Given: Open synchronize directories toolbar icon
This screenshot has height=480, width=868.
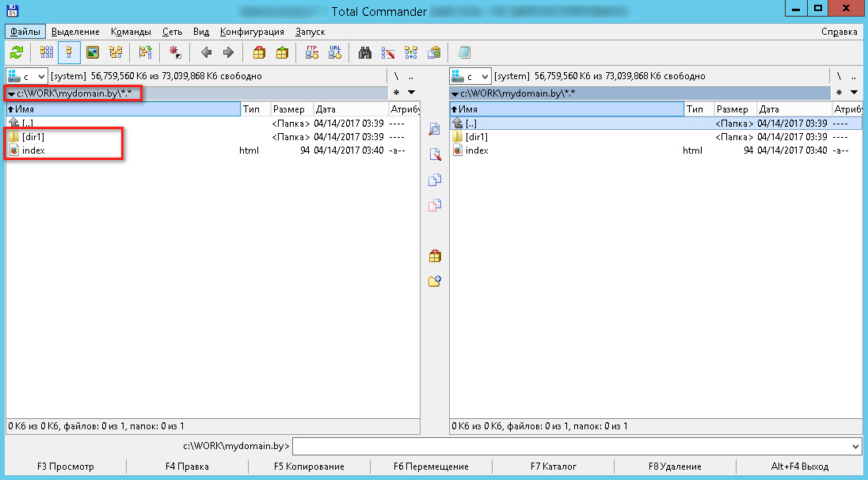Looking at the screenshot, I should (x=411, y=52).
